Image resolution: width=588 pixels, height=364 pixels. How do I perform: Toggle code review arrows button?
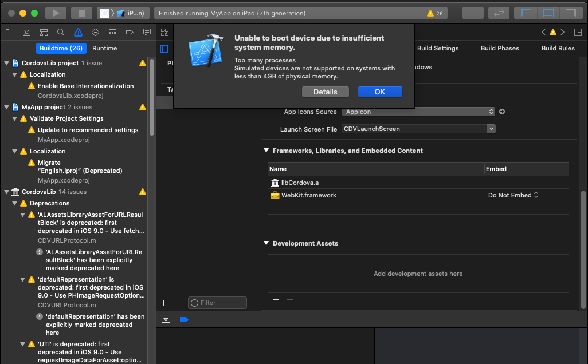pos(499,13)
